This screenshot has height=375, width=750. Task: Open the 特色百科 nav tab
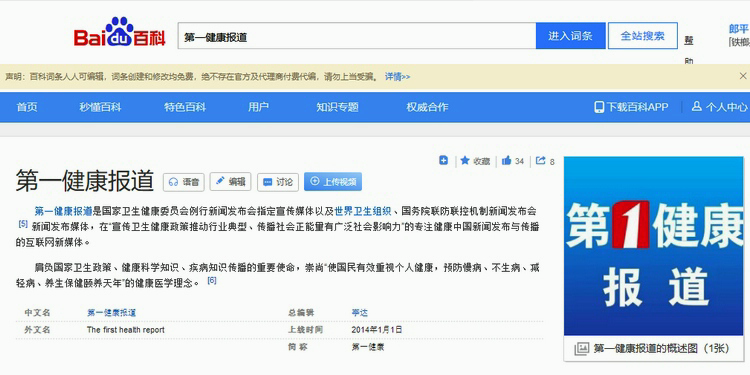(x=185, y=107)
